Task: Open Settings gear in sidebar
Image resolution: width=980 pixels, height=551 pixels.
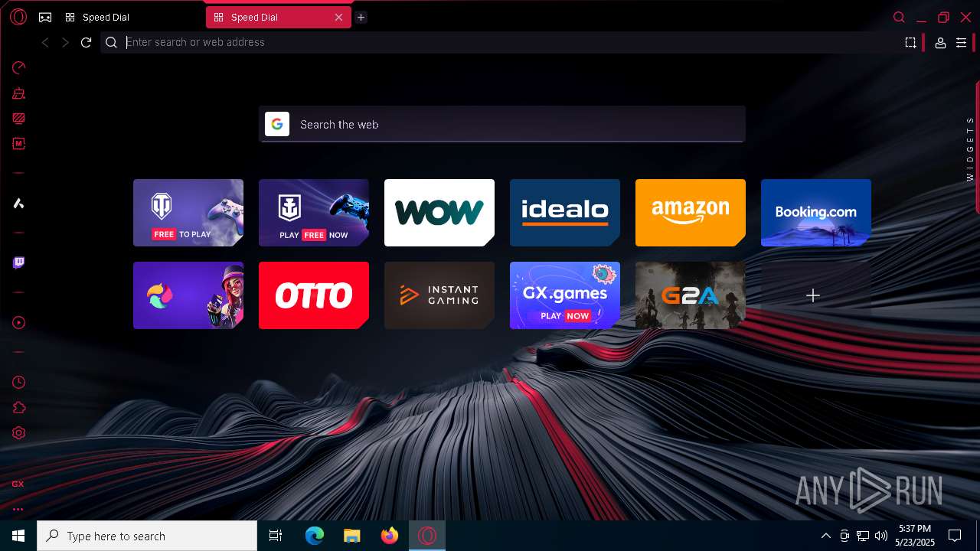Action: 18,433
